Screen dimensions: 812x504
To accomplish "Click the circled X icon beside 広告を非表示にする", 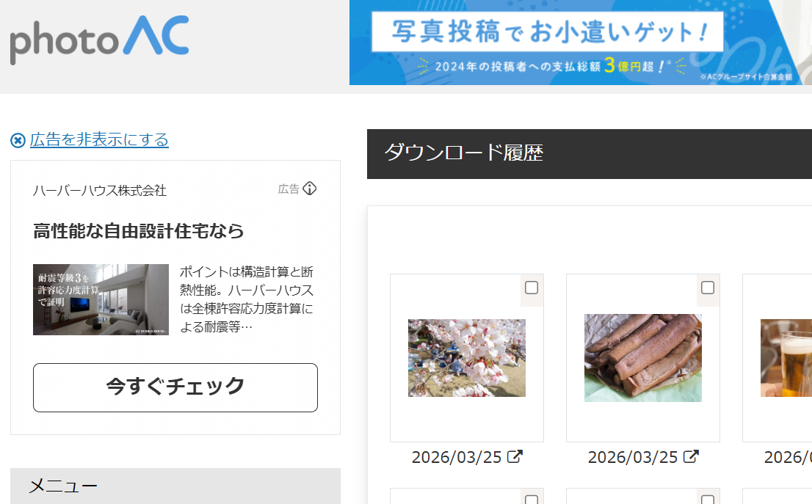I will [x=18, y=140].
